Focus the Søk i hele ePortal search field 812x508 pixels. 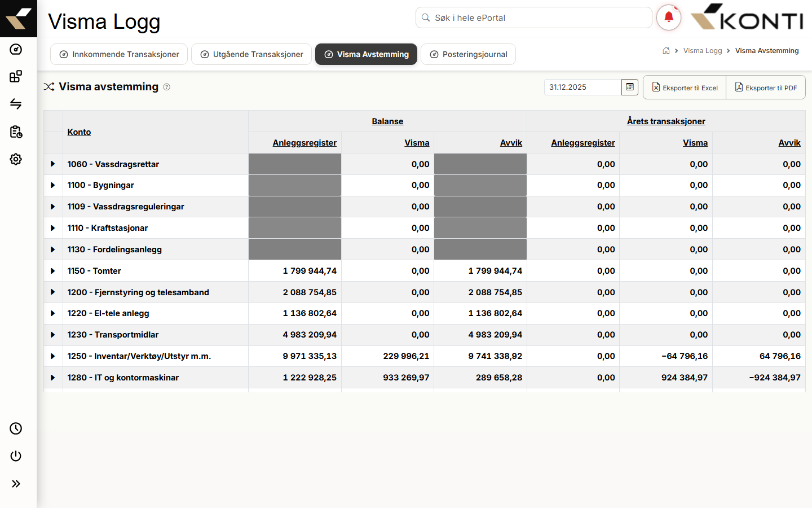pos(534,17)
